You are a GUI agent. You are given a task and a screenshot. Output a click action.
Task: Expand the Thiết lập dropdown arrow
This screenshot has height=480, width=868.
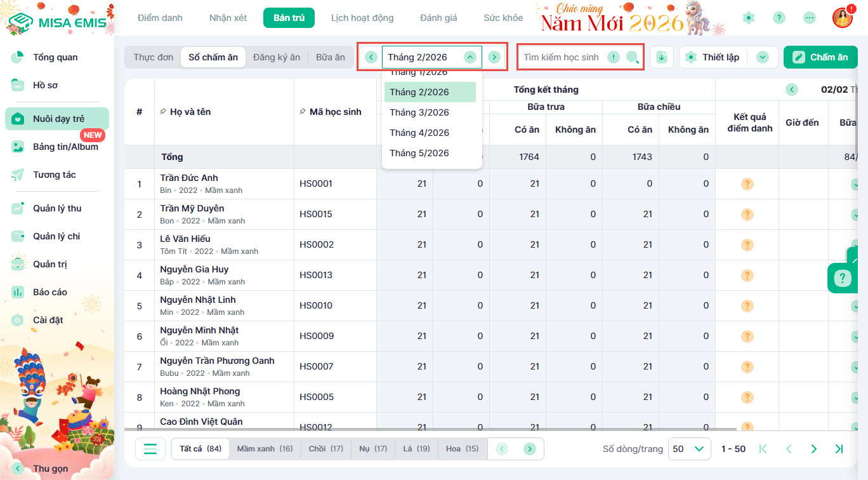(763, 57)
